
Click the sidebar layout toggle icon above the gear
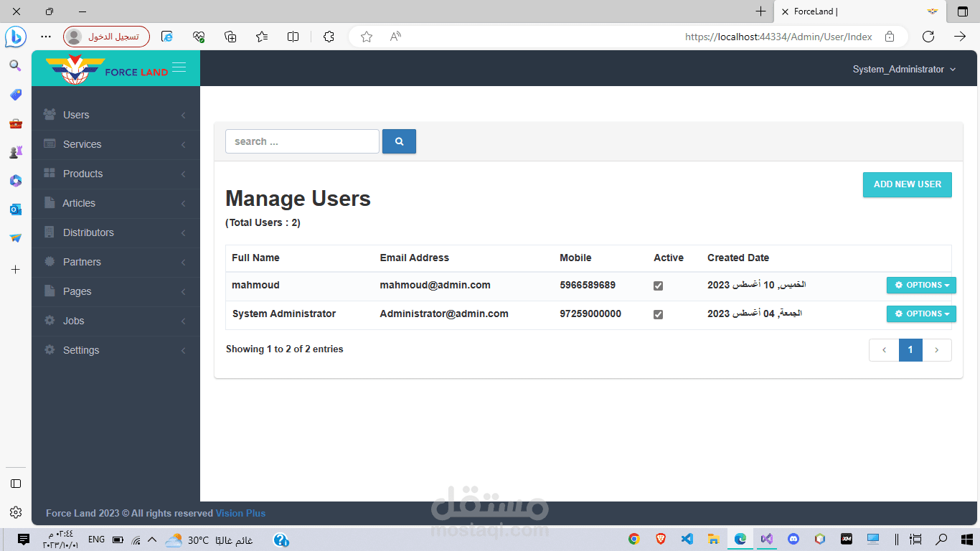(x=15, y=484)
